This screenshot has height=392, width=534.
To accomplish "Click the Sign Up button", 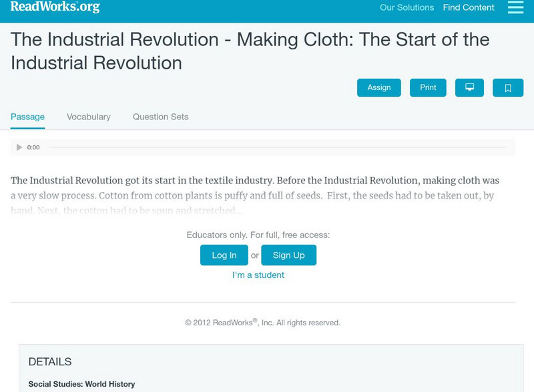I will point(288,255).
